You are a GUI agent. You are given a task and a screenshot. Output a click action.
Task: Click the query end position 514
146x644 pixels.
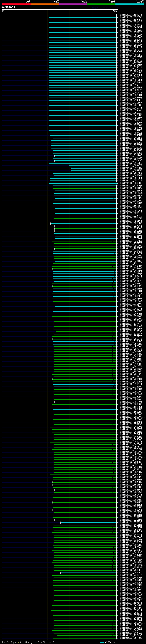115,11
